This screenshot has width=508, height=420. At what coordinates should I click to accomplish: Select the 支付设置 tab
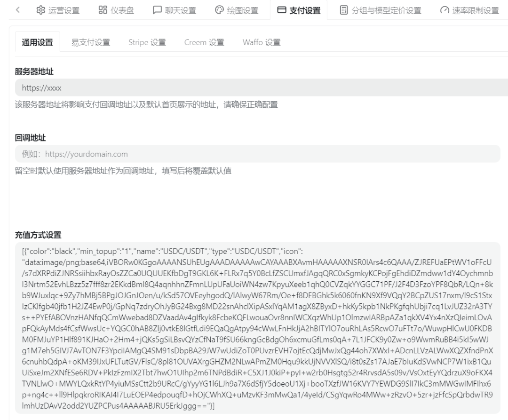coord(299,10)
